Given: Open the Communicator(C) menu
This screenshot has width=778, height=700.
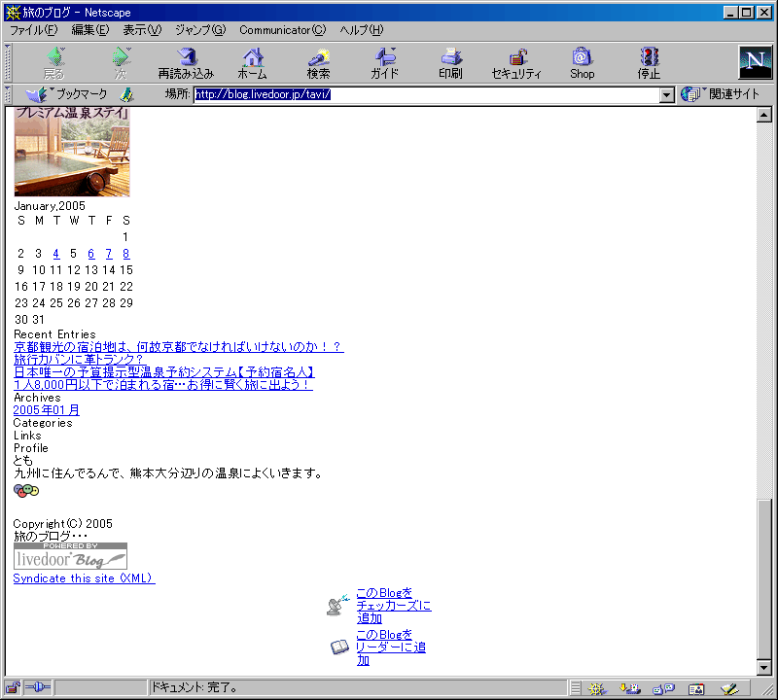Looking at the screenshot, I should point(283,30).
